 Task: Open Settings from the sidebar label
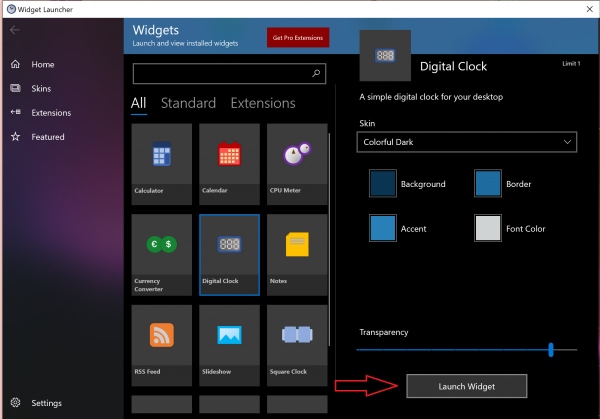click(x=47, y=403)
